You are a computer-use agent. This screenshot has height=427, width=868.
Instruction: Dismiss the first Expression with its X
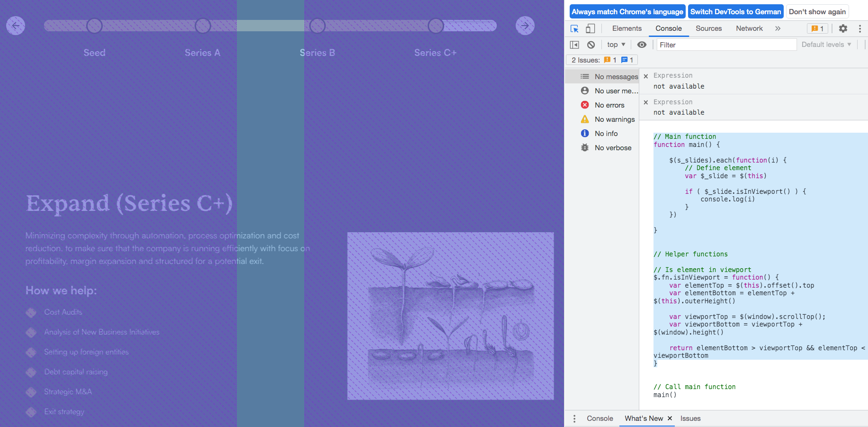coord(645,75)
